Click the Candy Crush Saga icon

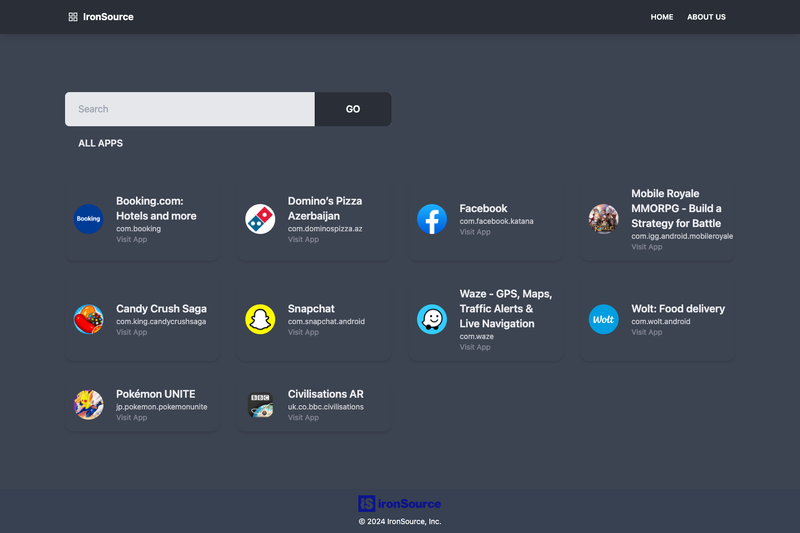pos(88,319)
